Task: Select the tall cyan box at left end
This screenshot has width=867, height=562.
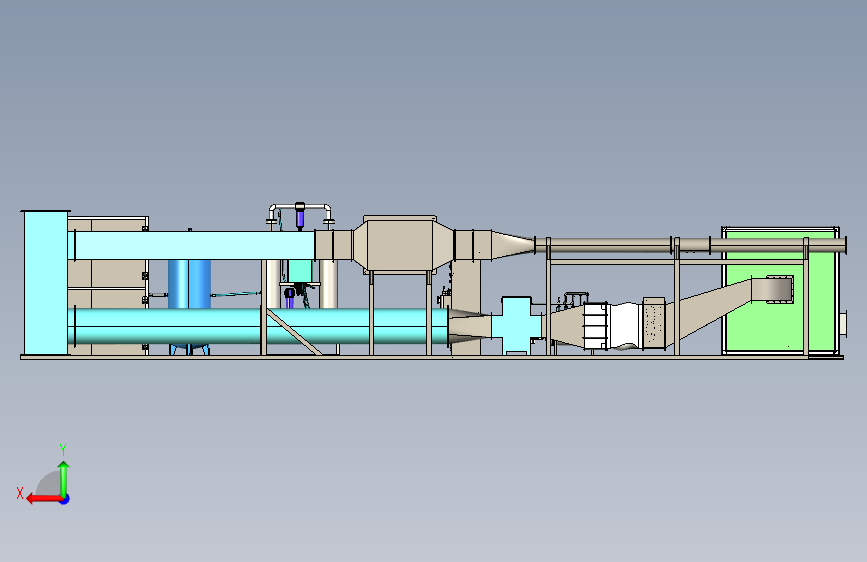Action: tap(45, 283)
